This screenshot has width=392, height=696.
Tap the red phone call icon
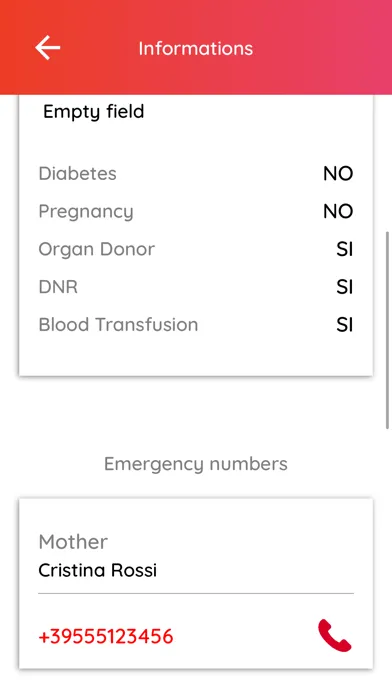[x=335, y=635]
